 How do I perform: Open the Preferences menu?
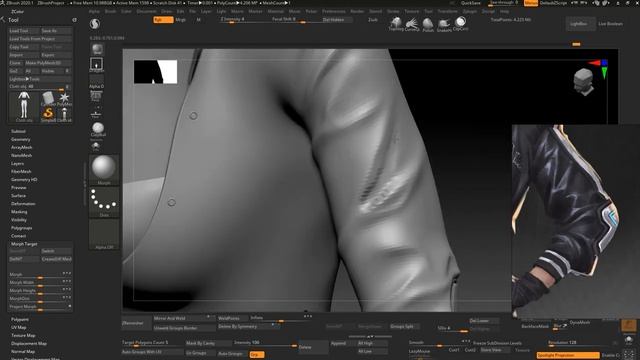click(334, 11)
